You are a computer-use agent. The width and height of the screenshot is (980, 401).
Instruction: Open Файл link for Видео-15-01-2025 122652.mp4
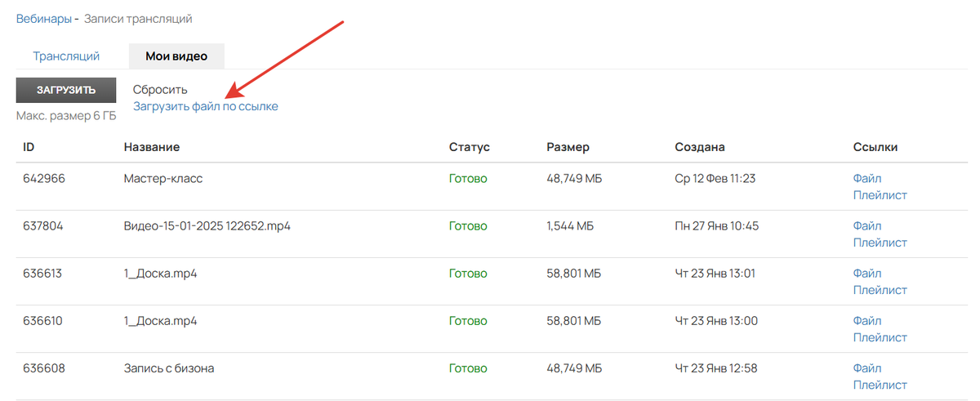click(x=867, y=226)
